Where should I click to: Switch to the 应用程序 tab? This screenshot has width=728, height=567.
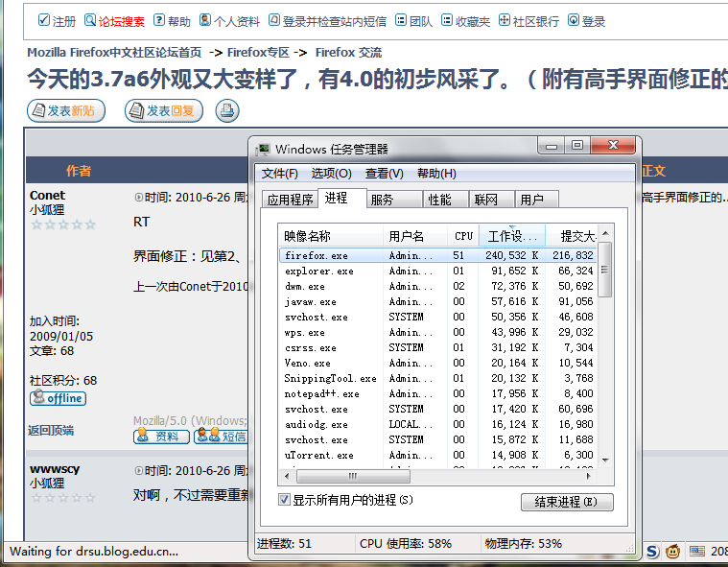pos(290,200)
